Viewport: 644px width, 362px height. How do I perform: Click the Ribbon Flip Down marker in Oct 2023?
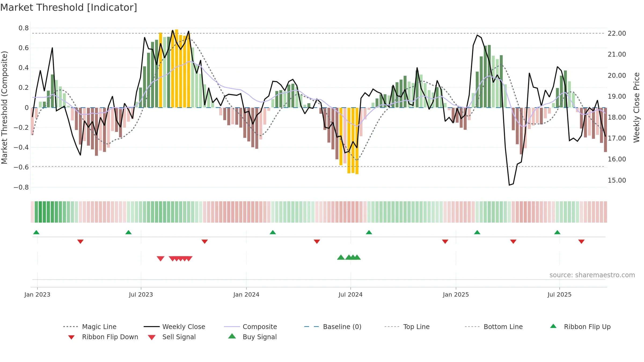coord(205,242)
